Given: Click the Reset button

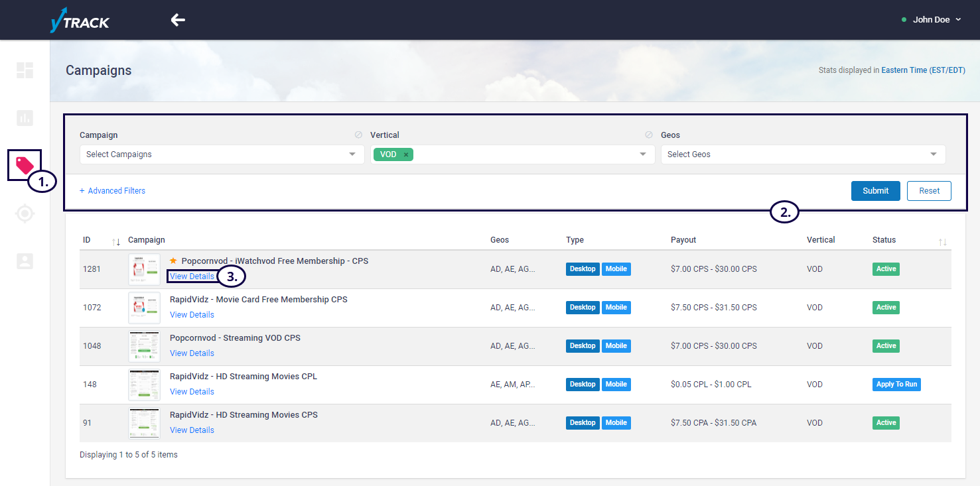Looking at the screenshot, I should click(929, 191).
